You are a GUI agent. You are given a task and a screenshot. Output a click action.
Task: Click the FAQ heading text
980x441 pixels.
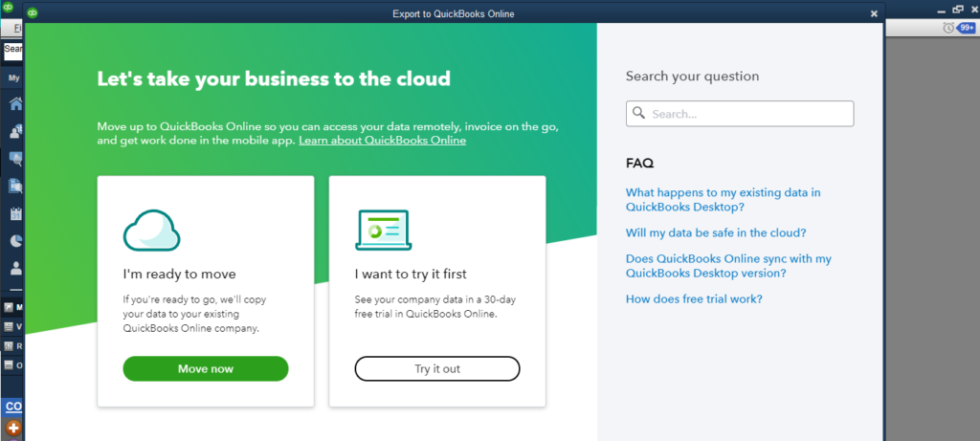point(640,164)
